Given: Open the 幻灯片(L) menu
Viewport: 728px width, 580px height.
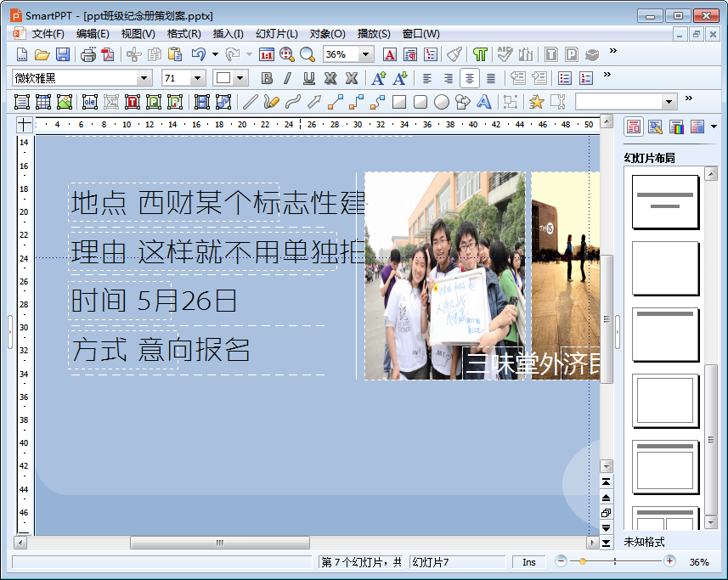Looking at the screenshot, I should [x=277, y=34].
